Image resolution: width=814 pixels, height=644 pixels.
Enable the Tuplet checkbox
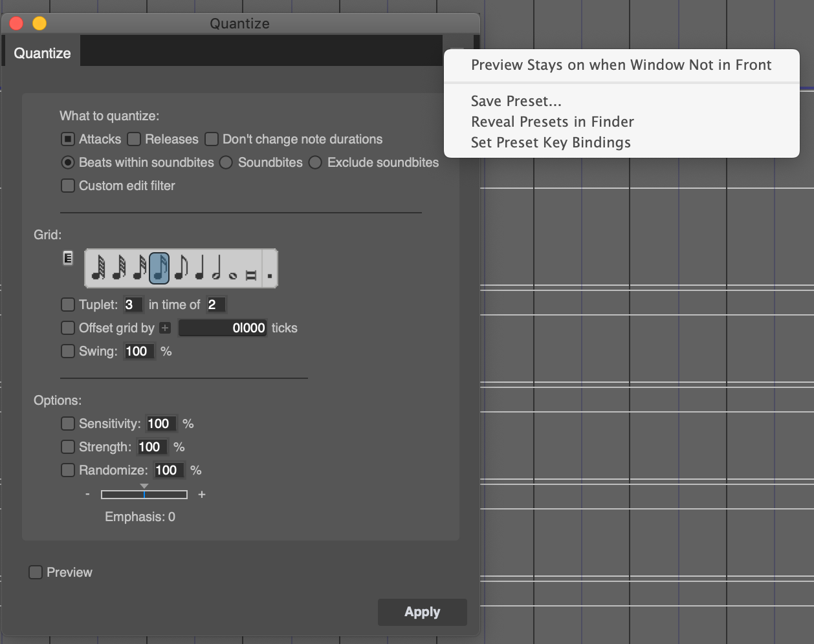pyautogui.click(x=68, y=304)
